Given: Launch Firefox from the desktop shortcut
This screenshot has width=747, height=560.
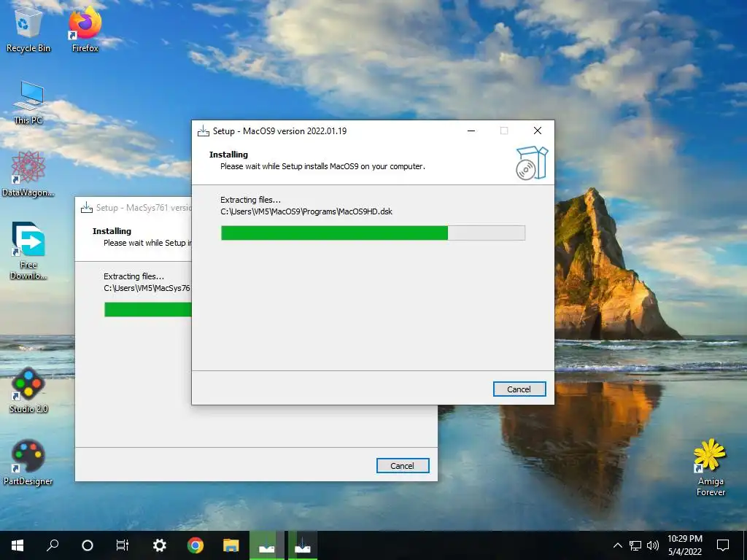Looking at the screenshot, I should (85, 29).
